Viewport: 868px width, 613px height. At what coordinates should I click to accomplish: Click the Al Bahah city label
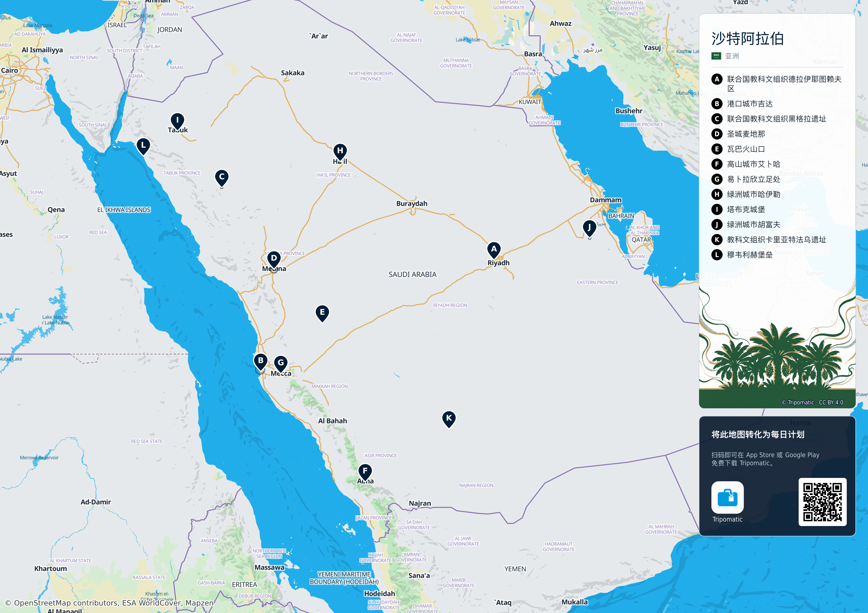pos(332,421)
